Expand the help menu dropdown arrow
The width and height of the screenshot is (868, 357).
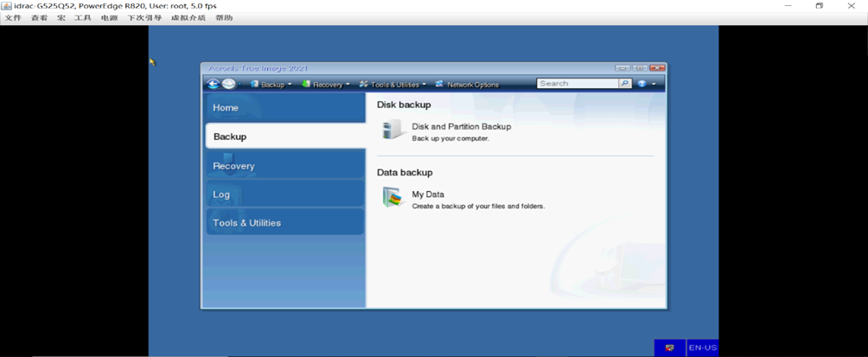pyautogui.click(x=654, y=85)
